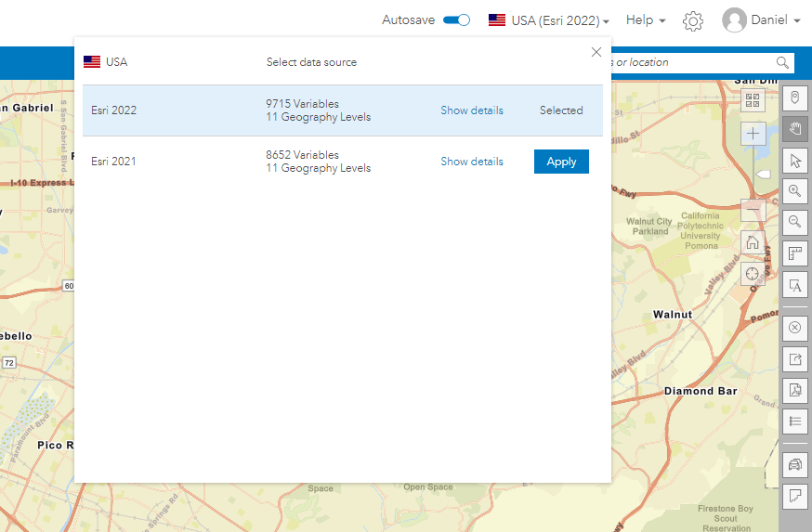Select the Esri 2022 row
This screenshot has width=812, height=532.
click(342, 110)
